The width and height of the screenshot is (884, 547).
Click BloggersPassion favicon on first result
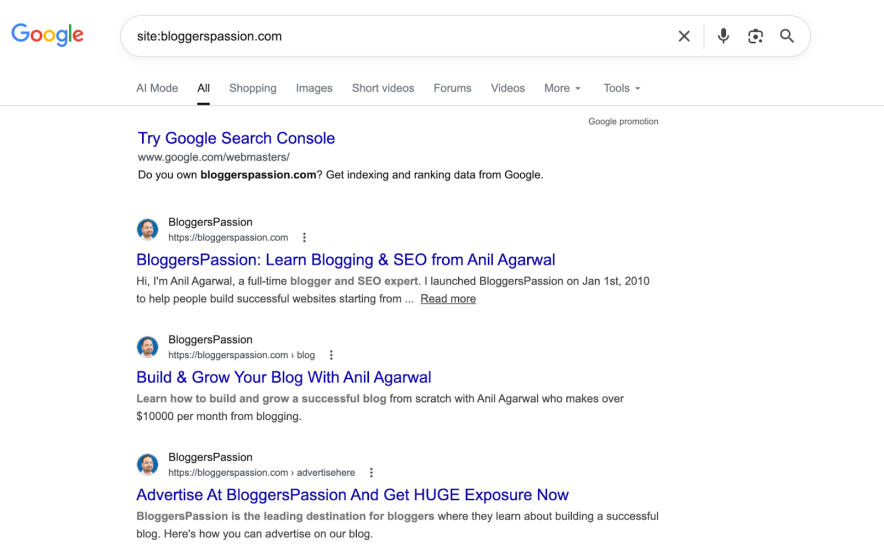coord(148,230)
